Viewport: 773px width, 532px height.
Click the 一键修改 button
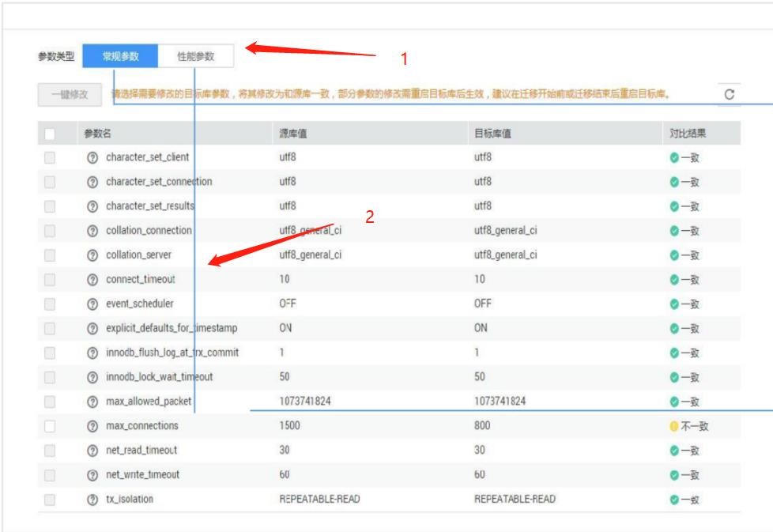(70, 95)
